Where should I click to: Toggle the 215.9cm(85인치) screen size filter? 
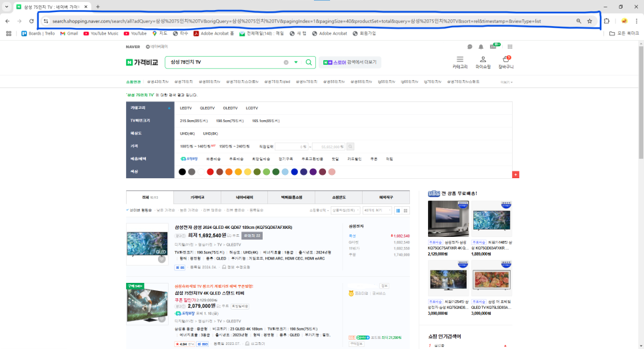[193, 121]
